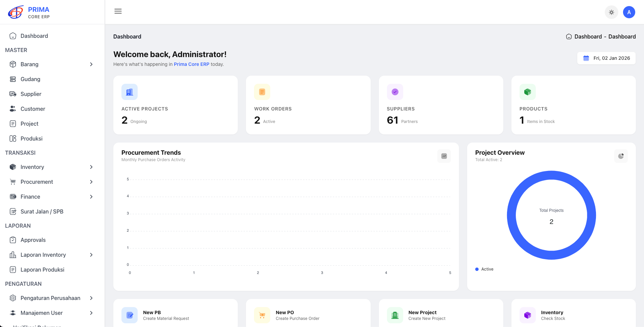Click the purple Inventory cube icon
This screenshot has height=327, width=644.
(x=528, y=315)
